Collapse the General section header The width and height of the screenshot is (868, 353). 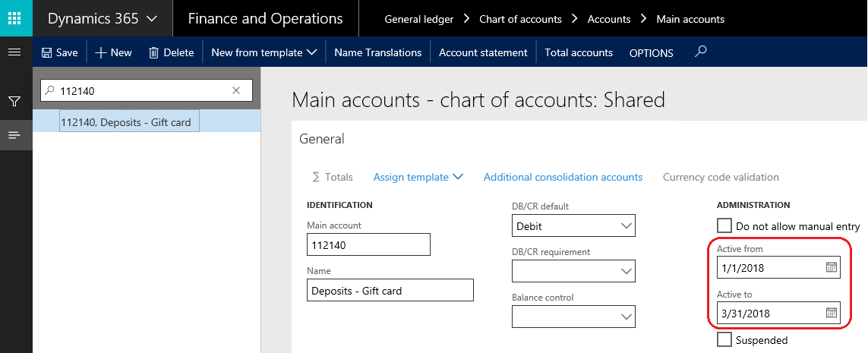point(322,139)
